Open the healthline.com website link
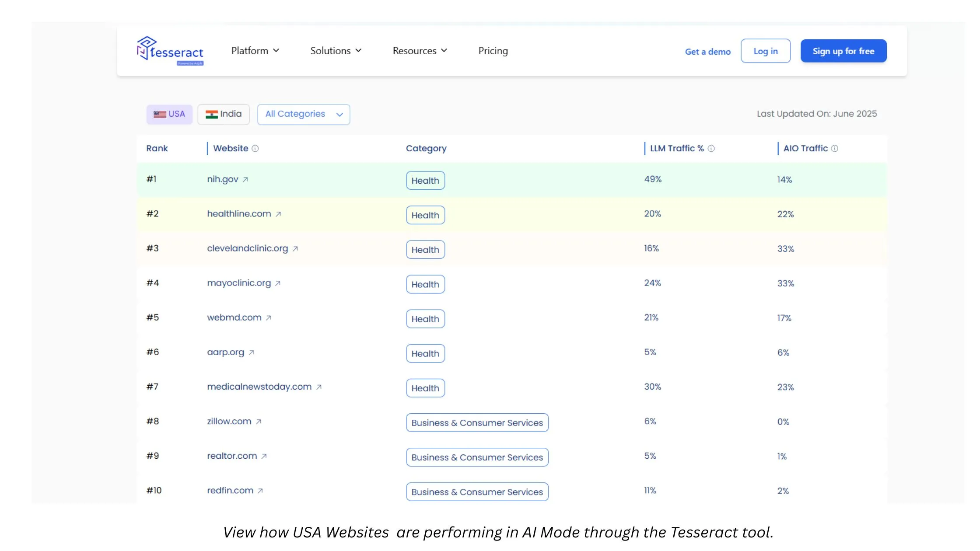 click(x=239, y=214)
